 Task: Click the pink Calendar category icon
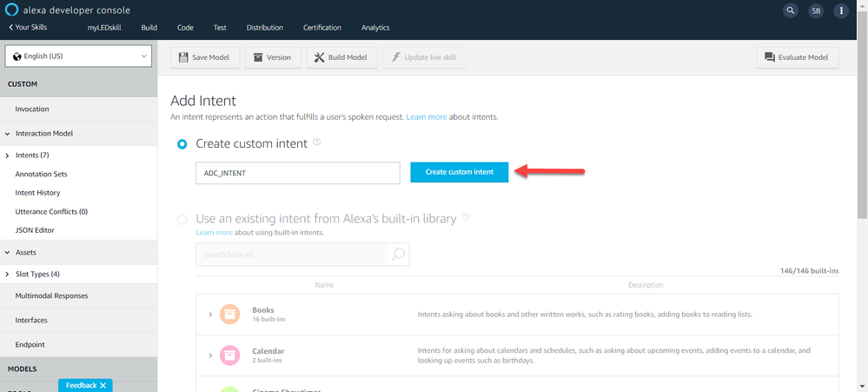(229, 355)
